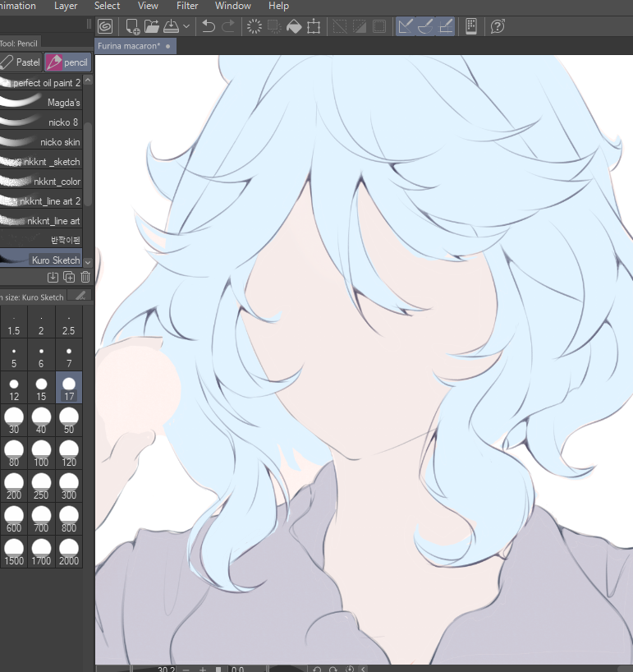The image size is (633, 672).
Task: Click sub tool list down arrow
Action: point(88,262)
